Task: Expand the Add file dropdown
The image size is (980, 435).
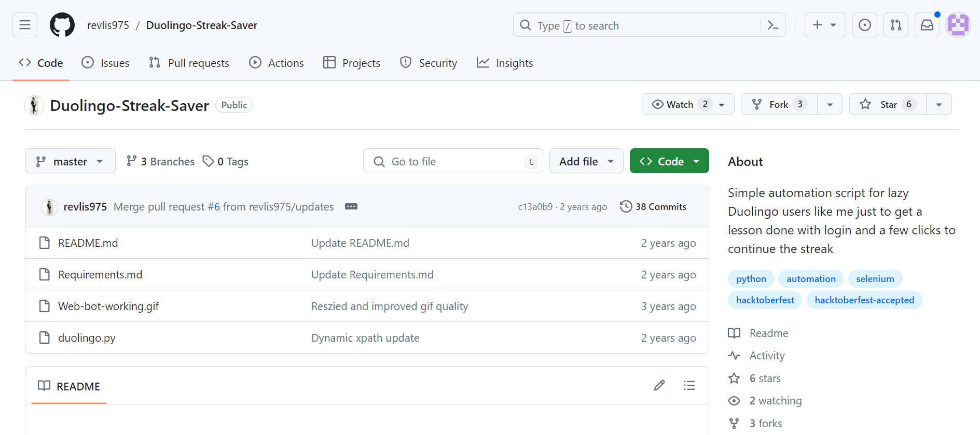Action: (586, 161)
